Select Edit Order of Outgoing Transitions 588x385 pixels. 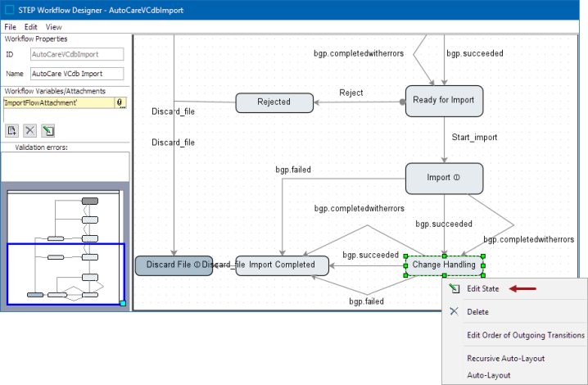tap(526, 335)
